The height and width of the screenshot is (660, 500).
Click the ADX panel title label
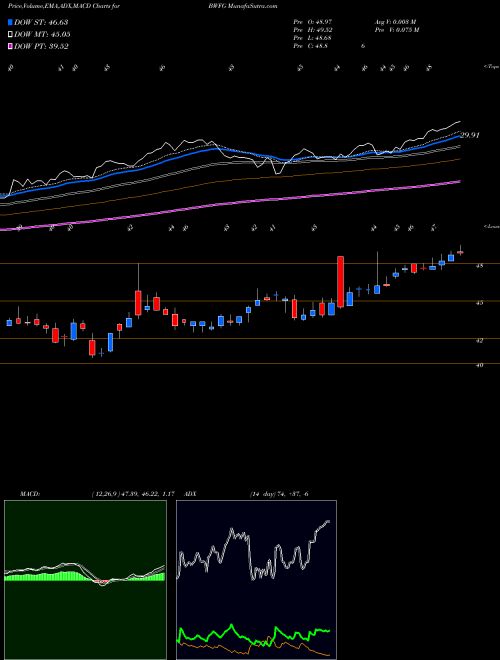pyautogui.click(x=191, y=494)
